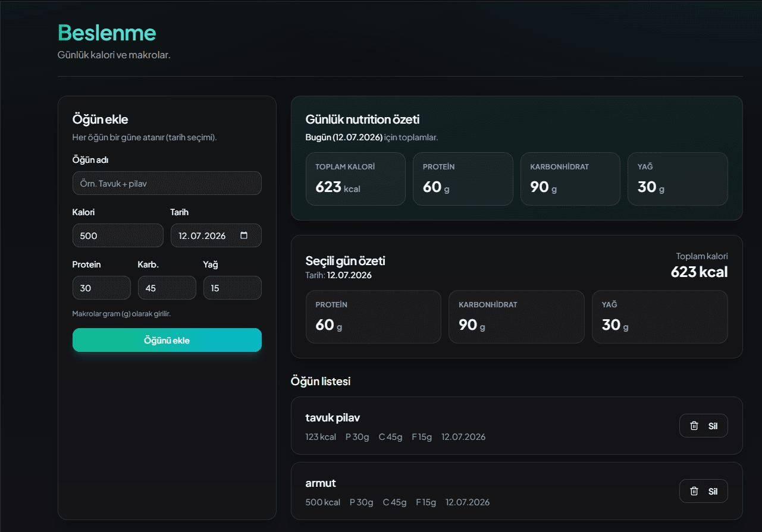762x532 pixels.
Task: Click the Toplam Kalori summary card
Action: [x=356, y=179]
